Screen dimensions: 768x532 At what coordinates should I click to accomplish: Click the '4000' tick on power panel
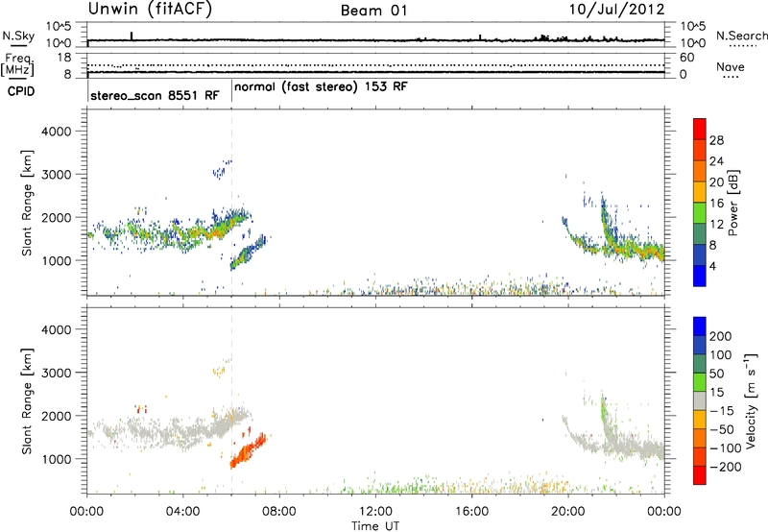[x=57, y=132]
